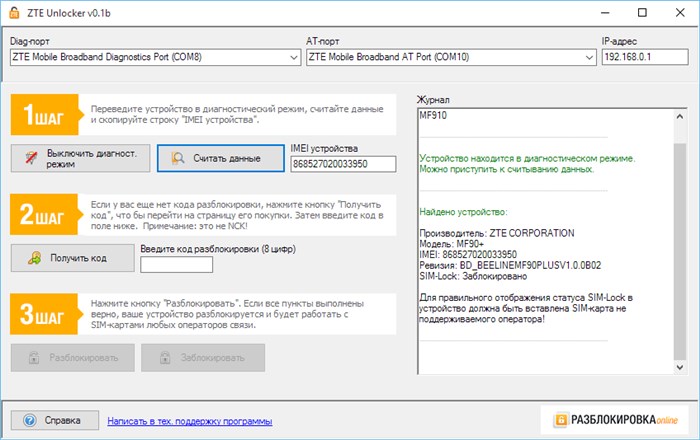Open Написать в тех. поддержку программы link
Viewport: 700px width, 440px height.
coord(190,421)
